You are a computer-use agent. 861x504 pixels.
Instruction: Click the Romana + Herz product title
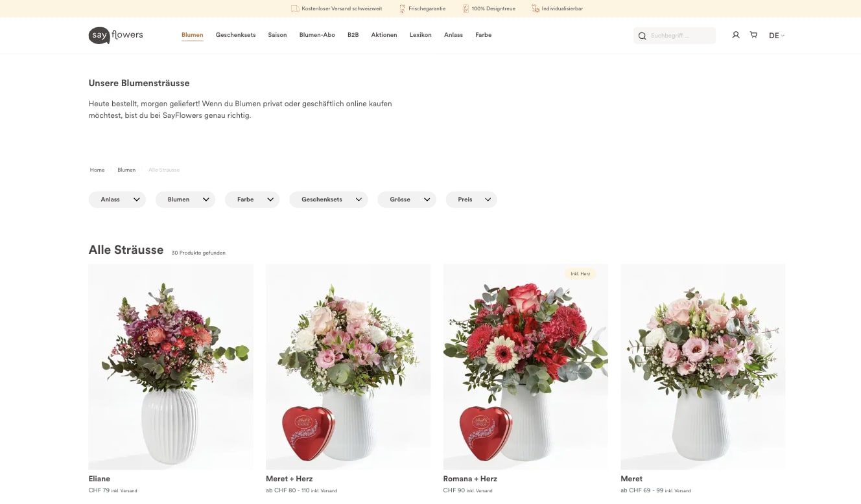(470, 479)
